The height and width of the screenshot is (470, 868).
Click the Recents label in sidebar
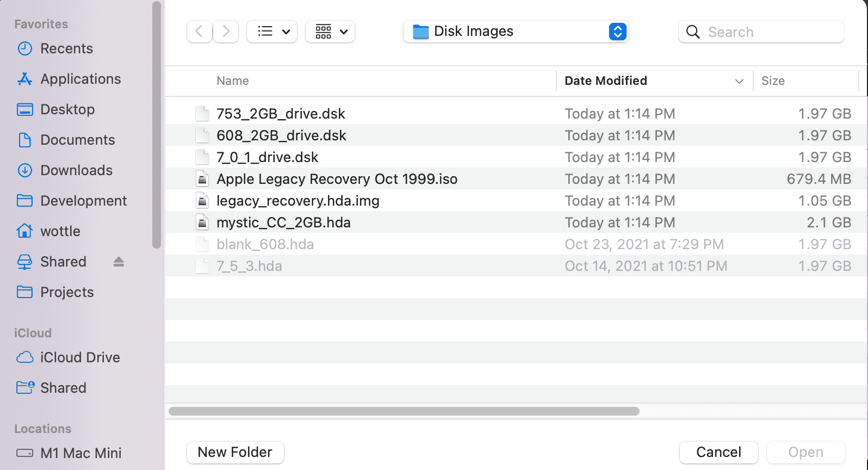(x=66, y=48)
